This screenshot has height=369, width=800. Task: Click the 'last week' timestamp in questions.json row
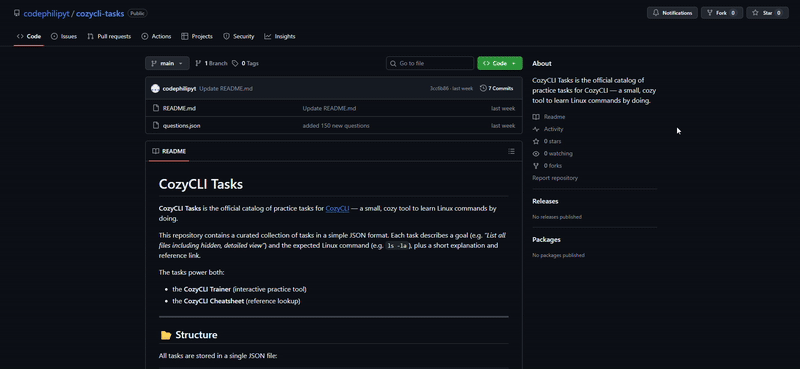[x=503, y=126]
